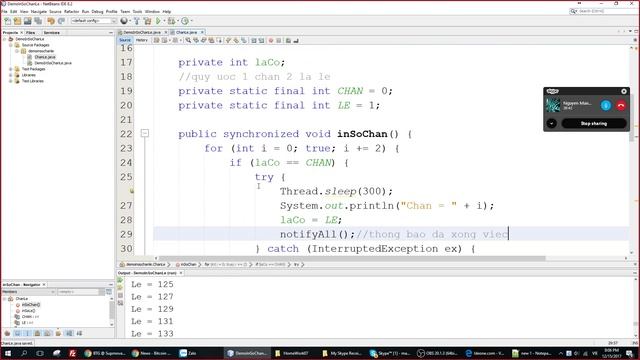Expand the Skype popup chevron button

551,123
